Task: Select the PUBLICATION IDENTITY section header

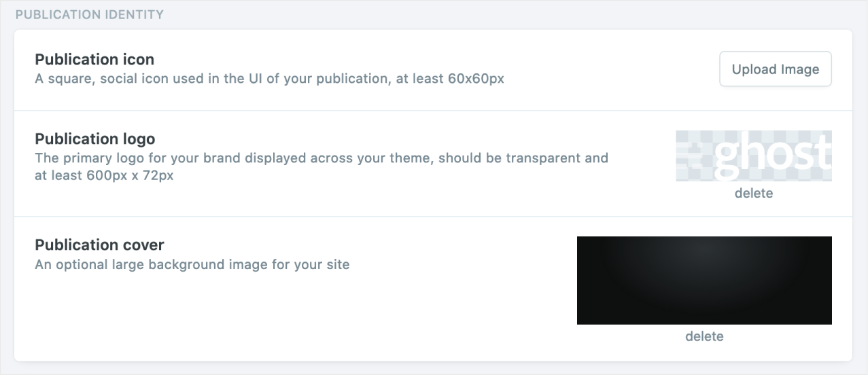Action: pos(89,14)
